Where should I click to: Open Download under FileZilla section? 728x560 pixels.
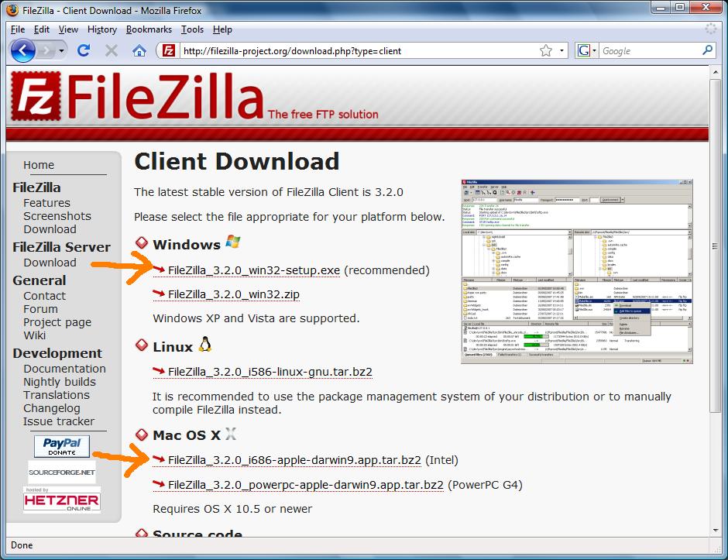[50, 229]
